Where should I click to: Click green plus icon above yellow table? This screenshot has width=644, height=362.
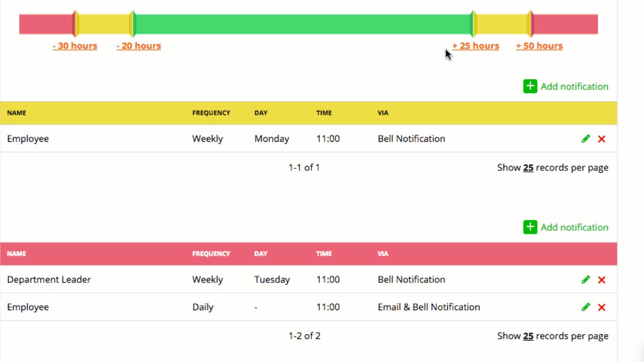pos(530,86)
